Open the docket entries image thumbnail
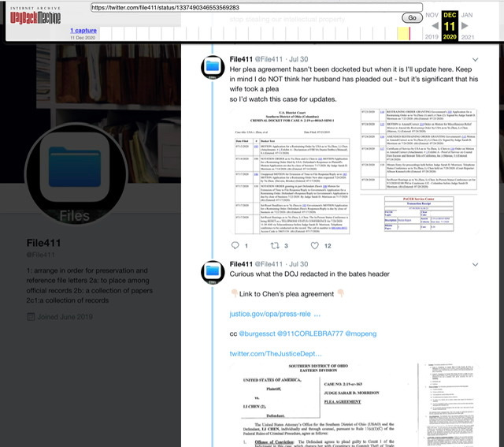504x447 pixels. tap(418, 150)
